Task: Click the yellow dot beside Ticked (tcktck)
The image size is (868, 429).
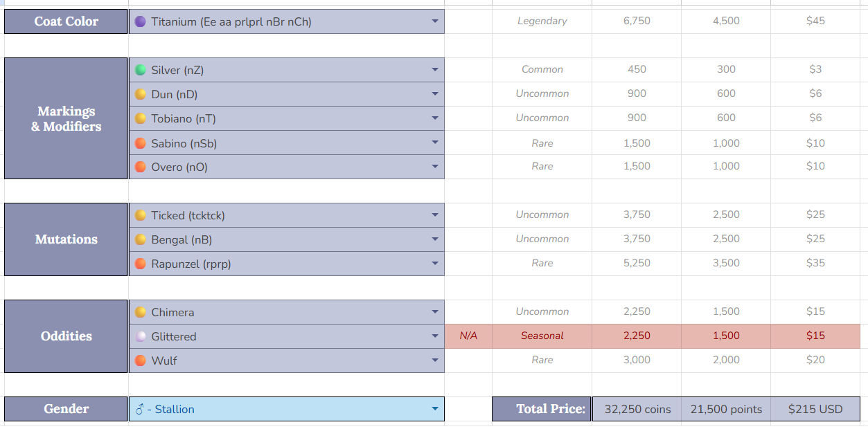Action: 141,215
